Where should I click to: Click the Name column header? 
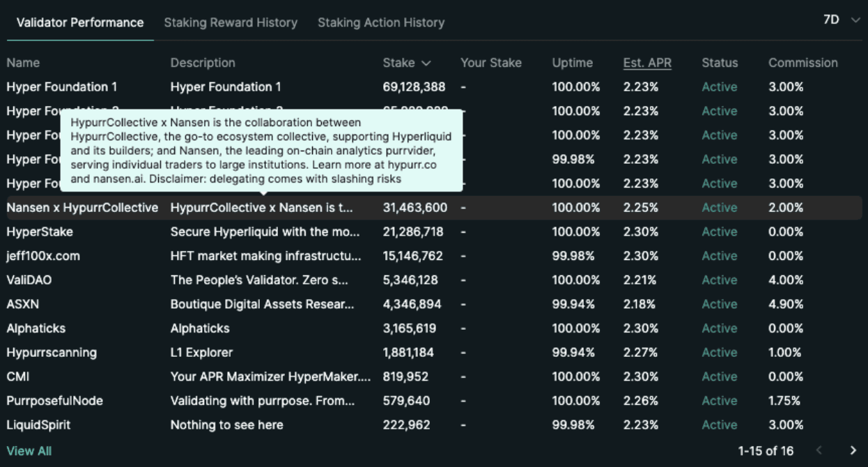click(x=23, y=63)
